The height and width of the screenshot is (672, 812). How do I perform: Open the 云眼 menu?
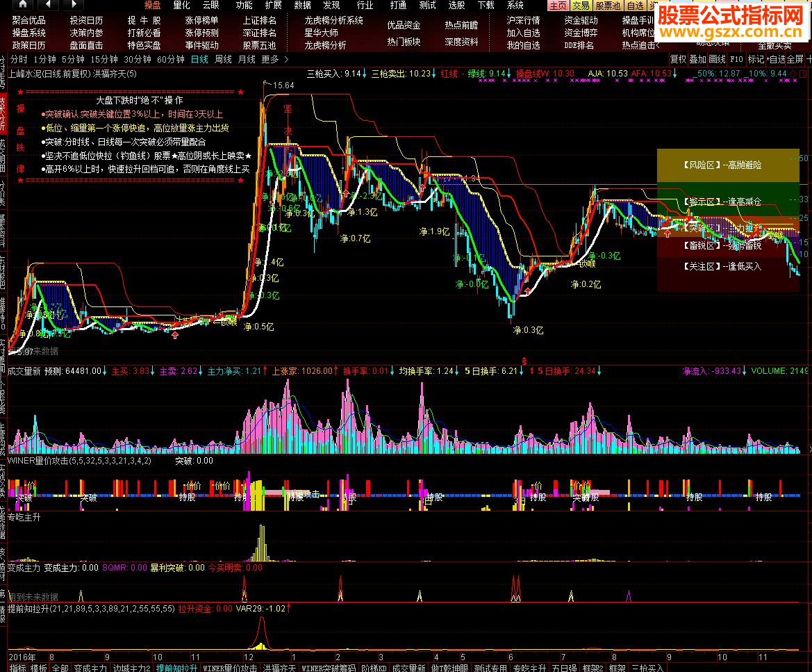tap(210, 5)
